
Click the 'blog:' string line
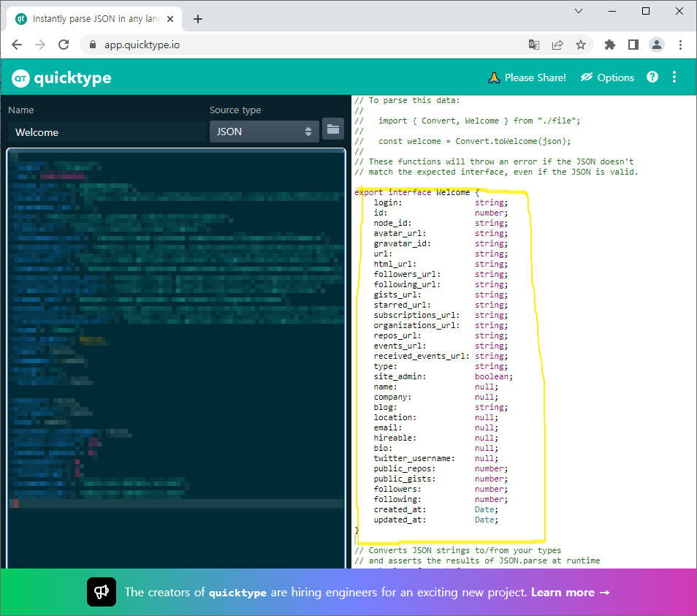click(441, 407)
